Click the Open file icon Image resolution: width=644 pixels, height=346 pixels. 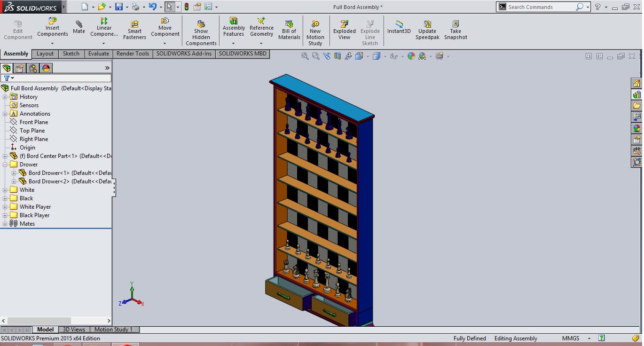tap(101, 7)
